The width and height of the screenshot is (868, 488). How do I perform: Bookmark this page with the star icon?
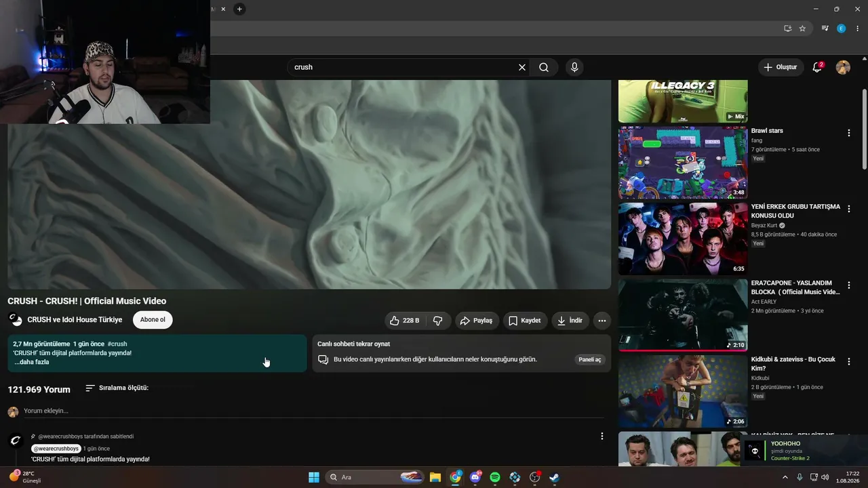802,28
